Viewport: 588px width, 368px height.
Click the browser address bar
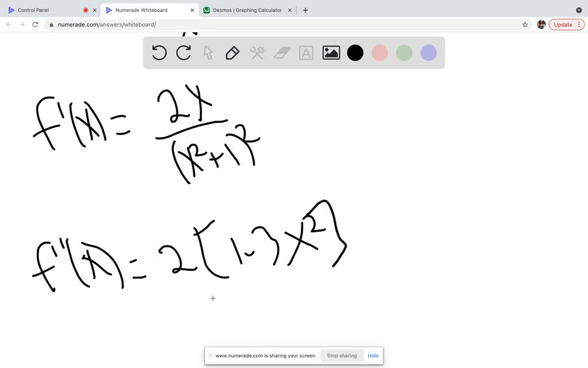[230, 24]
